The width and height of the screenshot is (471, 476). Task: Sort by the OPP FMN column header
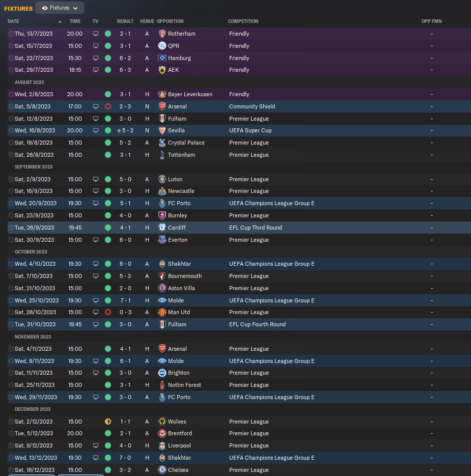431,21
